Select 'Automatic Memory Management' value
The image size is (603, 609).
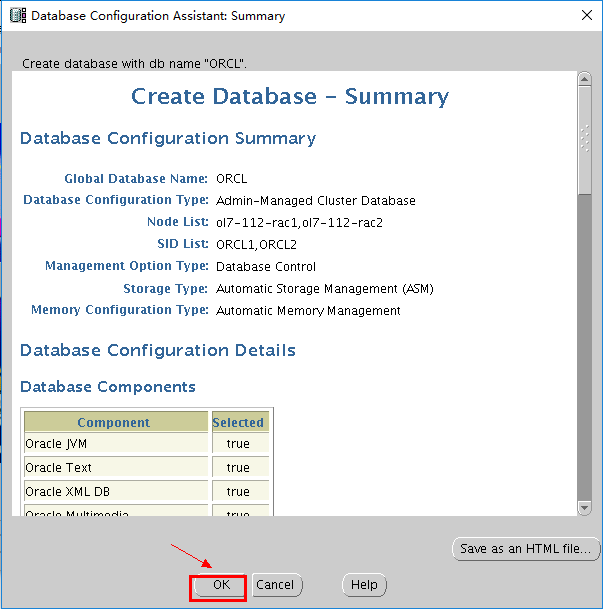(x=308, y=311)
